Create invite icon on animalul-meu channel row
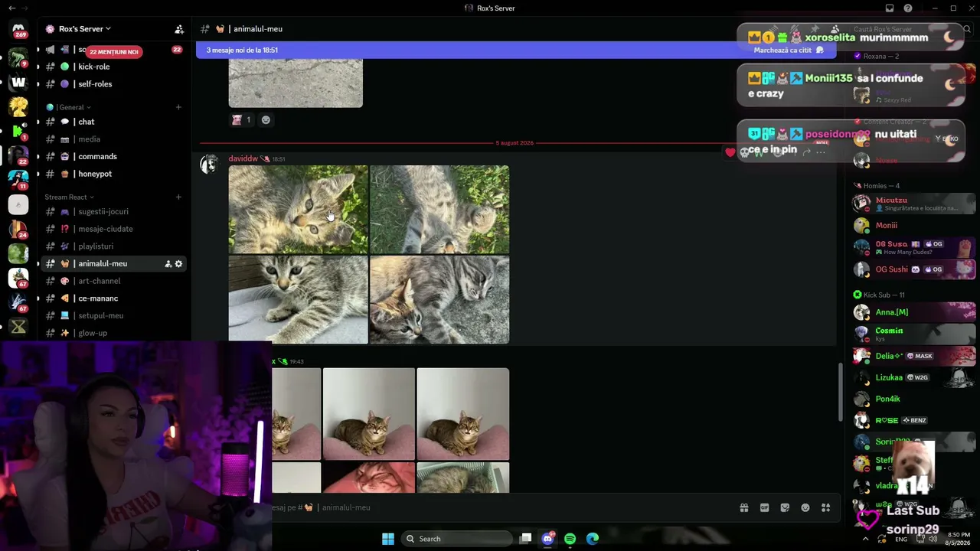Image resolution: width=980 pixels, height=551 pixels. (168, 264)
